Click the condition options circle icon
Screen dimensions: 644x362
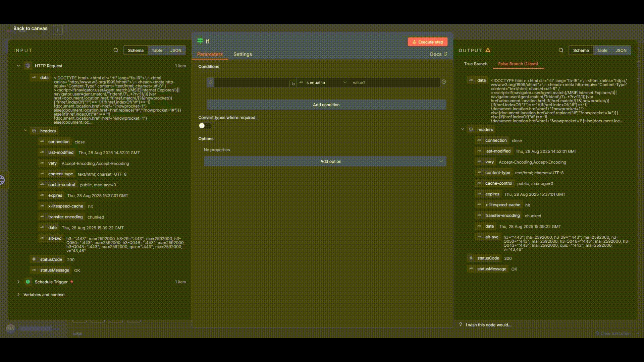pyautogui.click(x=444, y=82)
